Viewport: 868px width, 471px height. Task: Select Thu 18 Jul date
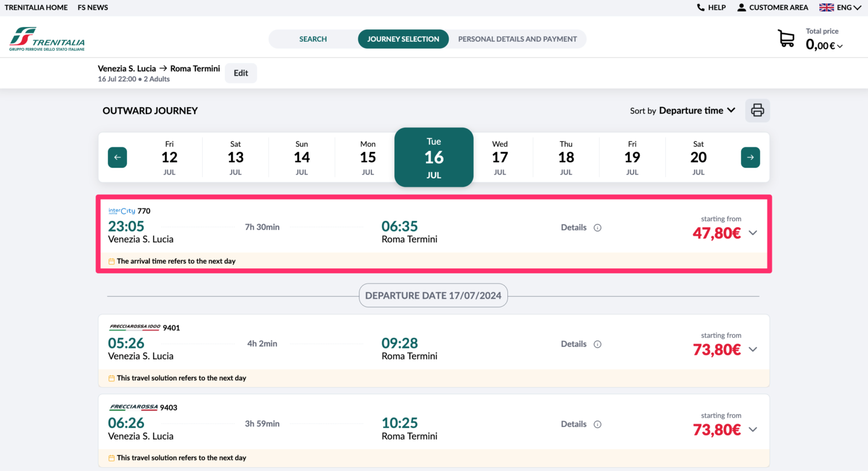[x=566, y=158]
